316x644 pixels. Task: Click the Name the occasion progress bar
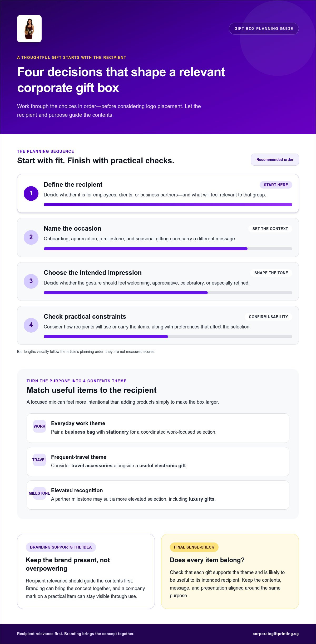[168, 249]
